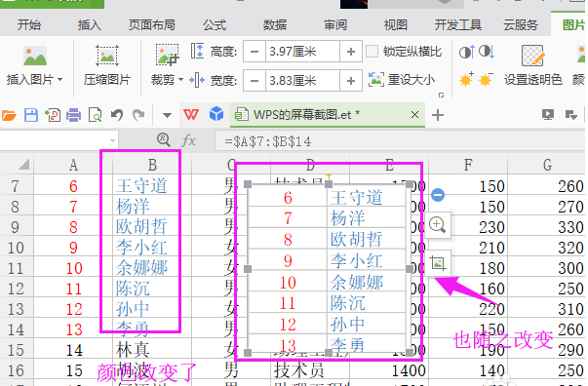Screen dimensions: 588x386
Task: Switch to the 视图 tab
Action: click(x=396, y=25)
